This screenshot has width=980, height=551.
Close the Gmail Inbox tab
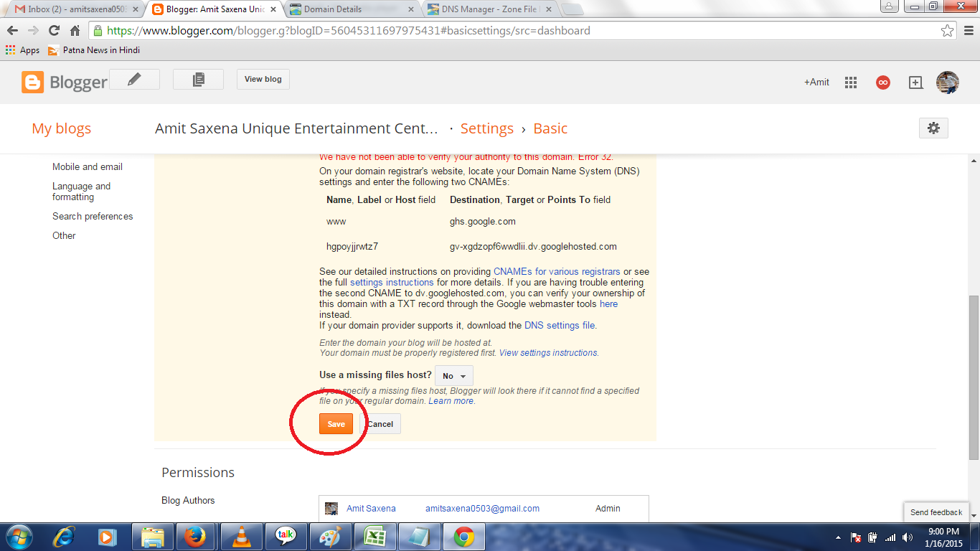(136, 9)
